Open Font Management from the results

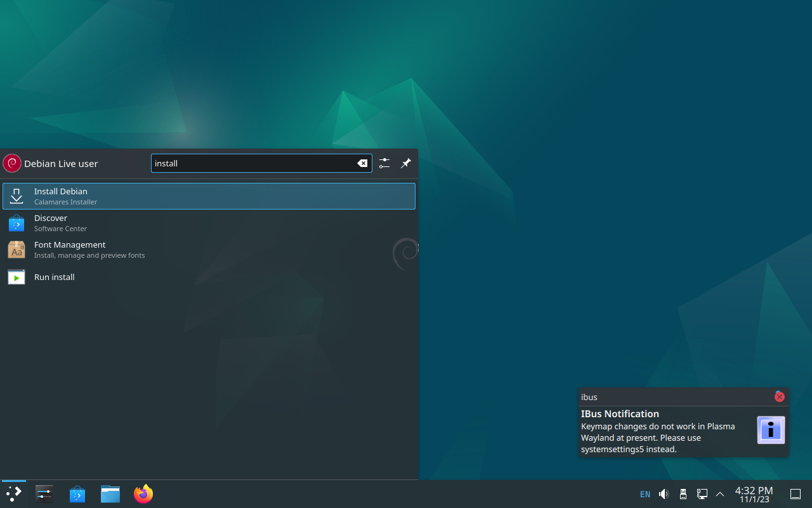(209, 250)
